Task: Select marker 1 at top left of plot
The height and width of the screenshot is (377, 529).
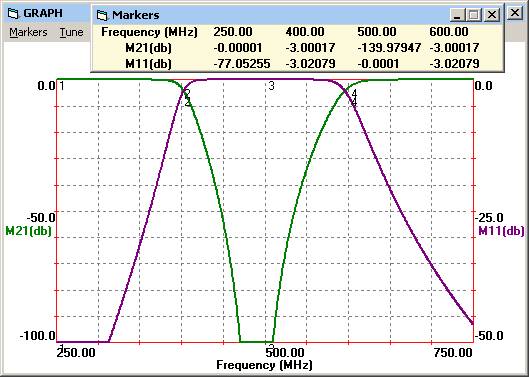Action: click(62, 85)
